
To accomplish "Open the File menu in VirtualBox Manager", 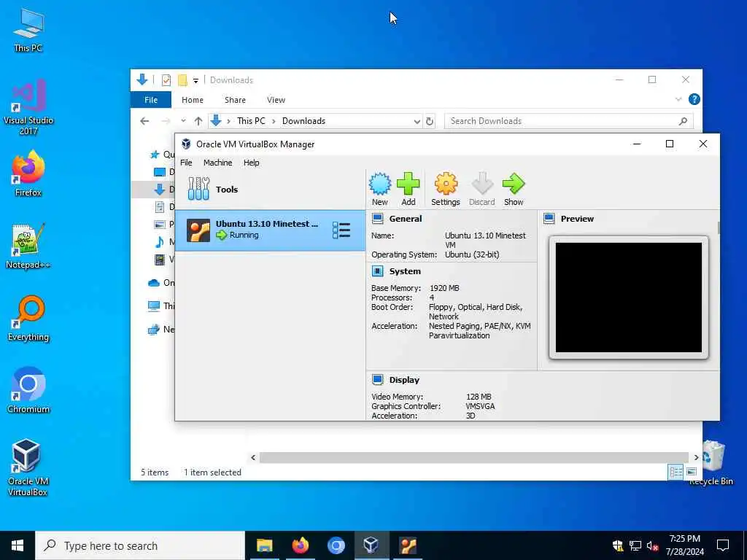I will pos(186,163).
